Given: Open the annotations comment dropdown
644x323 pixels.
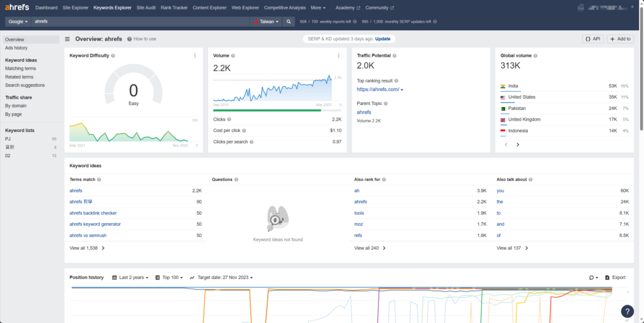Looking at the screenshot, I should pos(594,278).
